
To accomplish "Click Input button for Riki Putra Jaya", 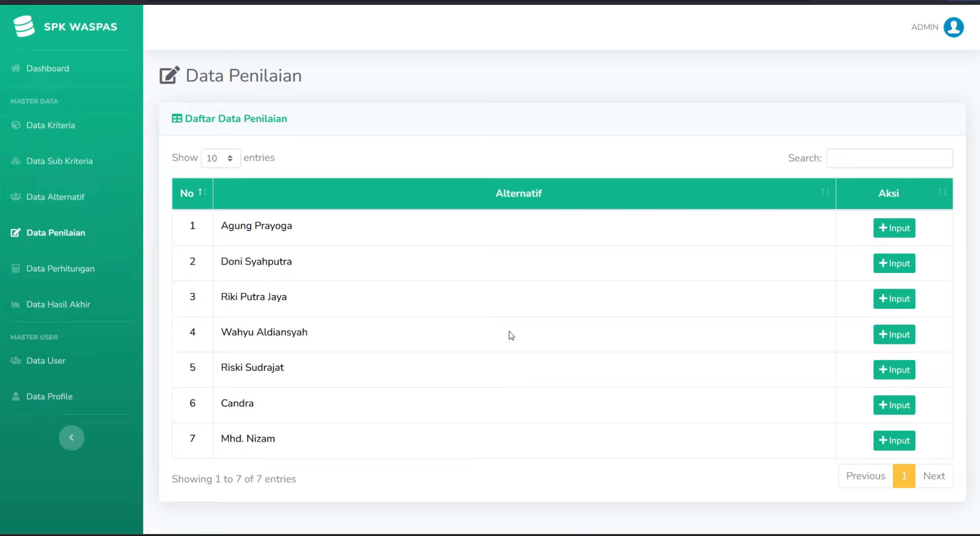I will coord(894,298).
